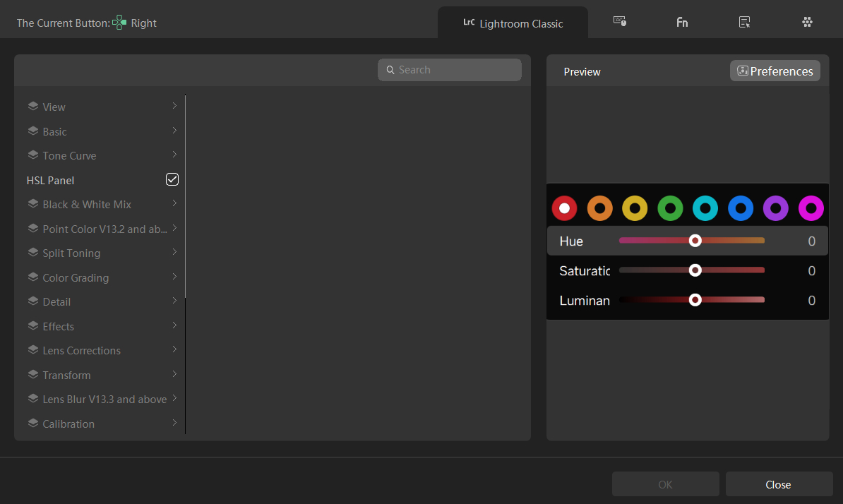Click the Basic layers icon

pyautogui.click(x=32, y=131)
